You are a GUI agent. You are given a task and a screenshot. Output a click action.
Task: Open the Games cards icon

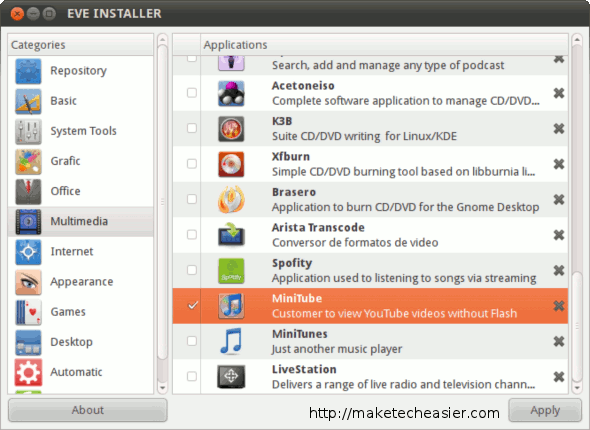[28, 312]
